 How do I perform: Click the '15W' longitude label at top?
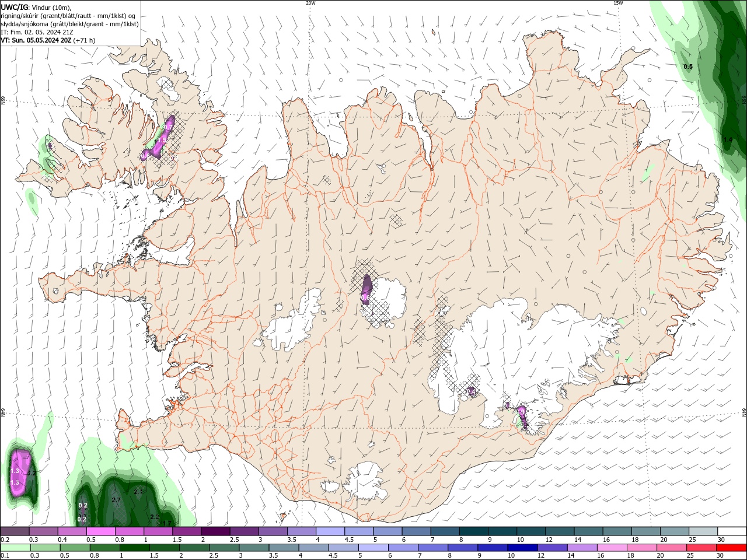618,3
